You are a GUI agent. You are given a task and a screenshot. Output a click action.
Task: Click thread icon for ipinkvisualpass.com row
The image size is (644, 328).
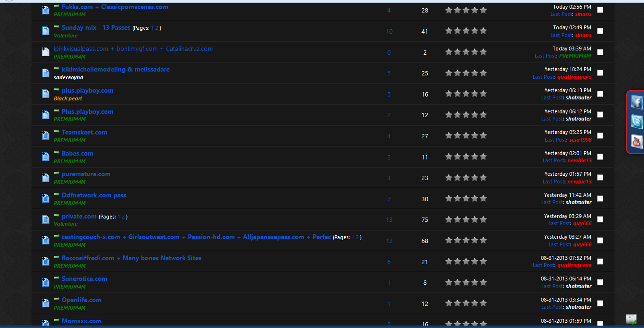[46, 52]
